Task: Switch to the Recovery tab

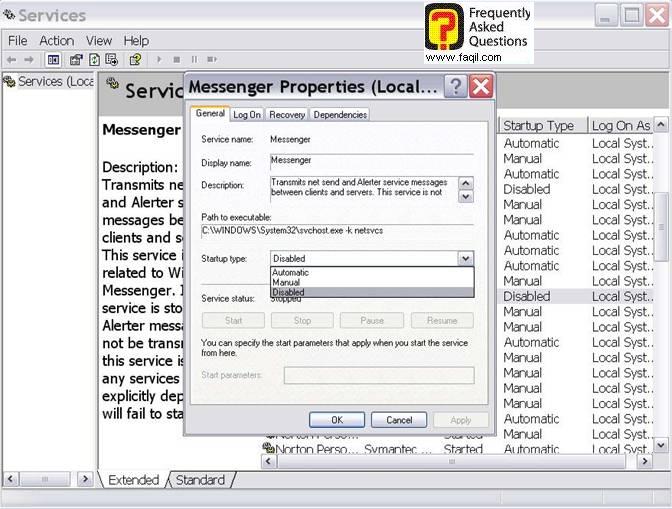Action: (287, 115)
